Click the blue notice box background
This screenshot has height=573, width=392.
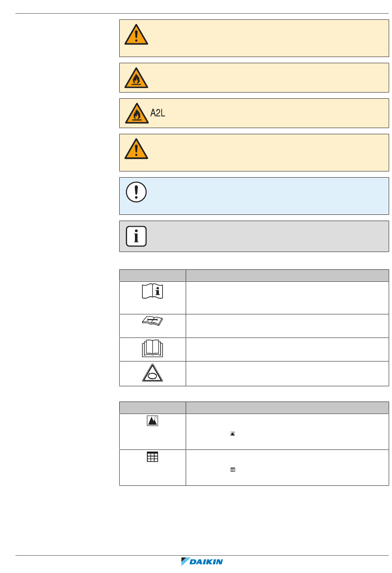coord(254,196)
